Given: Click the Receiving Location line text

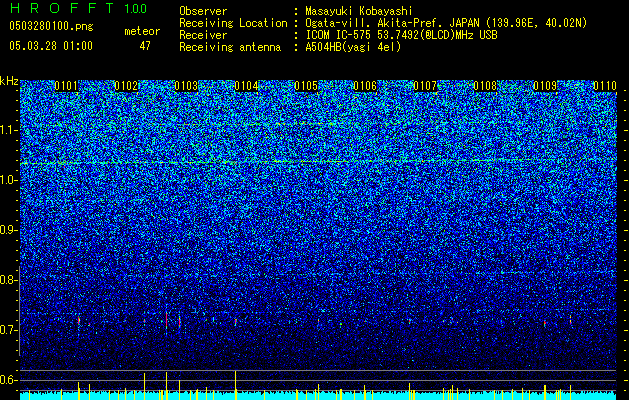Looking at the screenshot, I should 383,23.
